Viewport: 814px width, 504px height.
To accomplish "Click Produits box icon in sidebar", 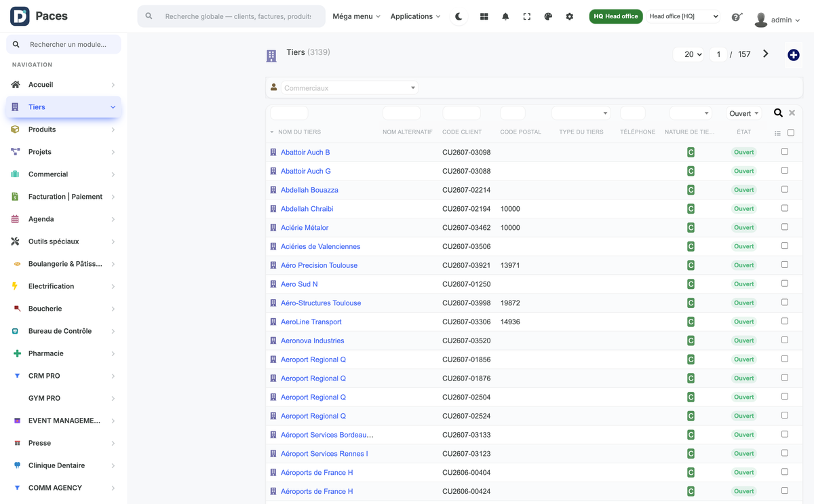I will coord(15,130).
